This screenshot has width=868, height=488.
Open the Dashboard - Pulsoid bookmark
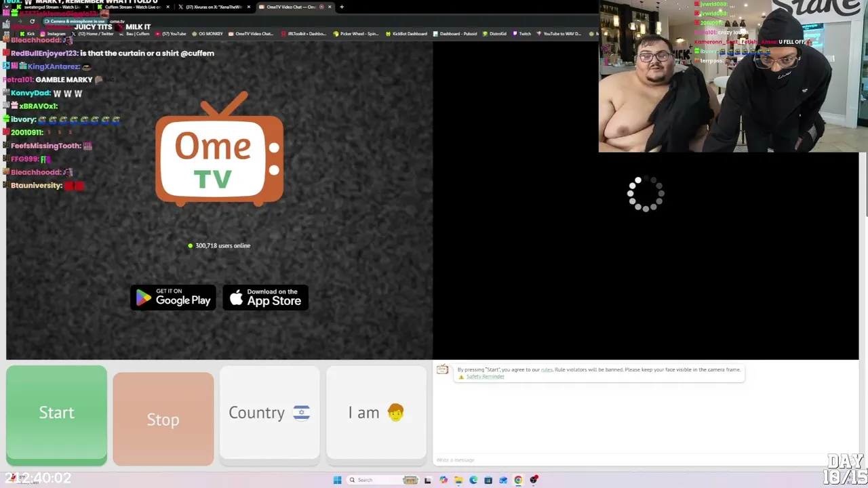455,34
